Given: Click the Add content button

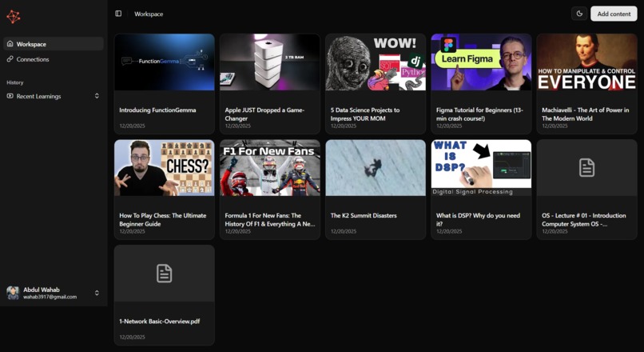Looking at the screenshot, I should [614, 14].
